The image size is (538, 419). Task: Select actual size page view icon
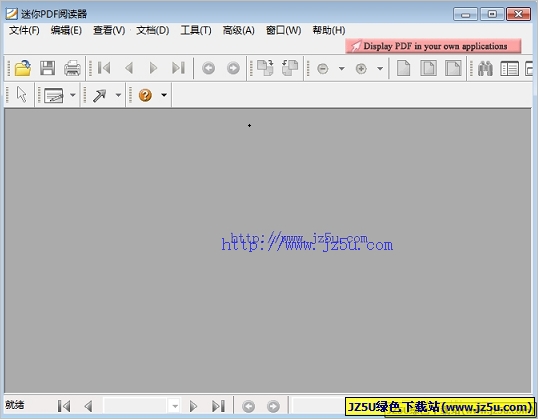pyautogui.click(x=404, y=68)
